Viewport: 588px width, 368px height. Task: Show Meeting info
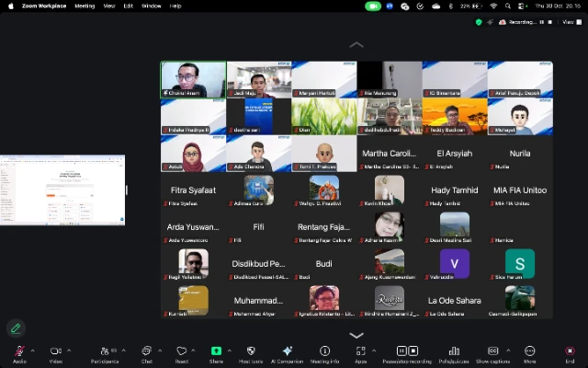click(x=324, y=354)
